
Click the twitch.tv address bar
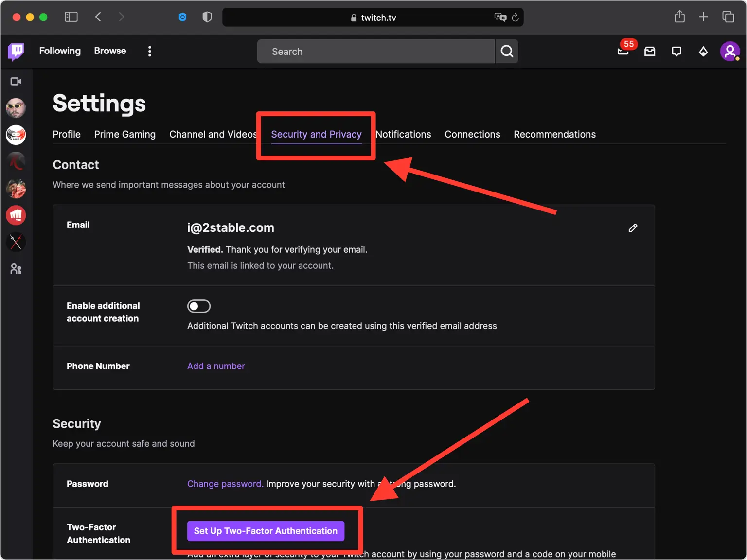click(x=373, y=17)
